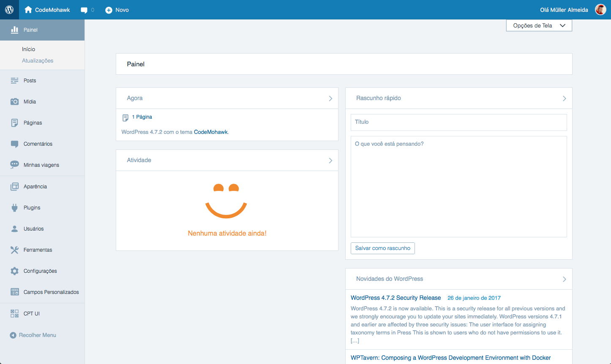The image size is (611, 364).
Task: Open CodeMohawk site home icon
Action: coord(28,10)
